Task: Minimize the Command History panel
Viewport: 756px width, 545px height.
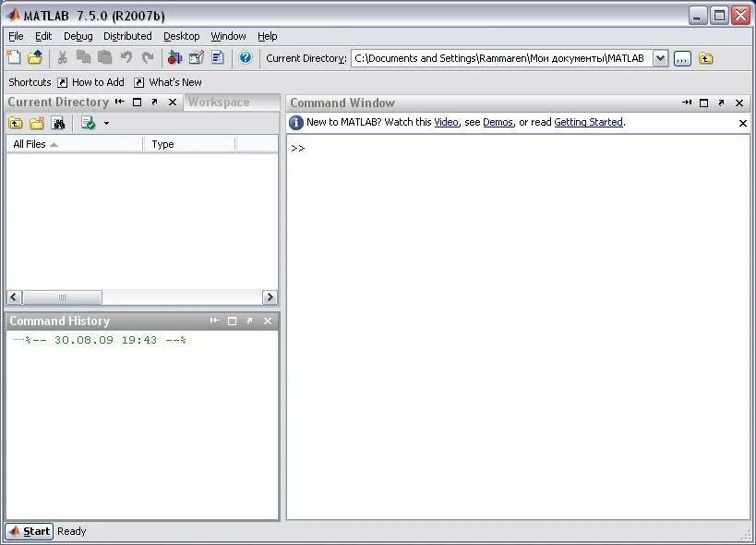Action: [x=214, y=321]
